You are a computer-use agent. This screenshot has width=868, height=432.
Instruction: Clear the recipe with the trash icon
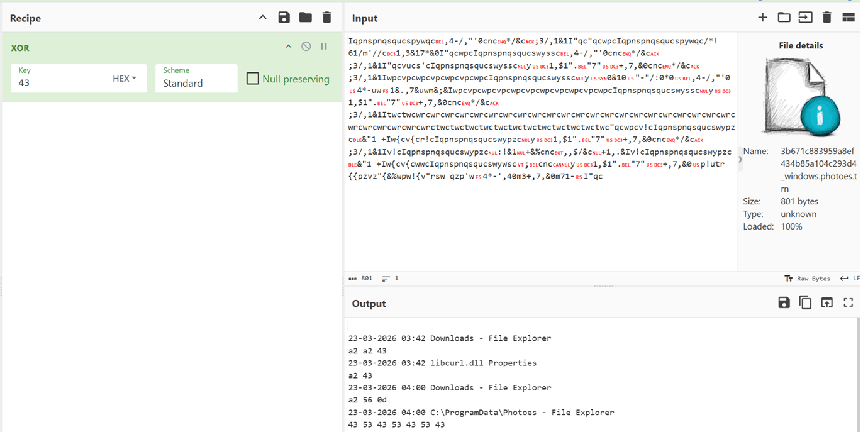[326, 18]
